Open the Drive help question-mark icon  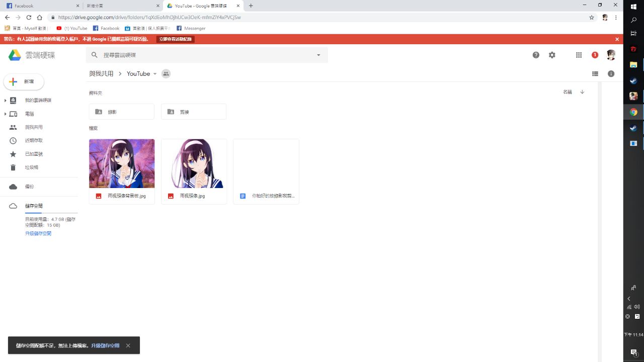click(536, 55)
